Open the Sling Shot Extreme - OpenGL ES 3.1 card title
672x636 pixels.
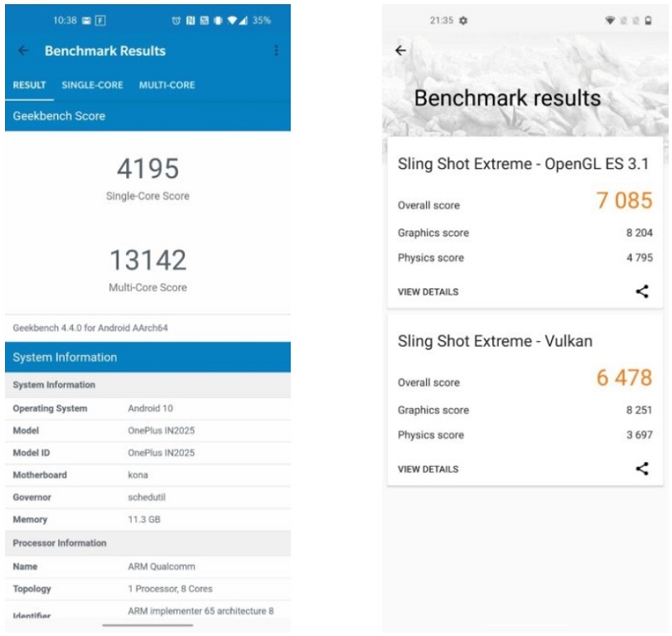[x=522, y=164]
